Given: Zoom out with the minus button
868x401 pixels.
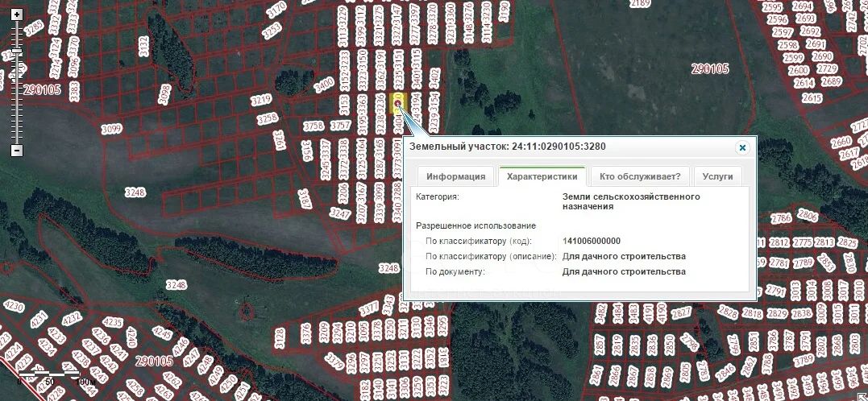Looking at the screenshot, I should click(17, 150).
